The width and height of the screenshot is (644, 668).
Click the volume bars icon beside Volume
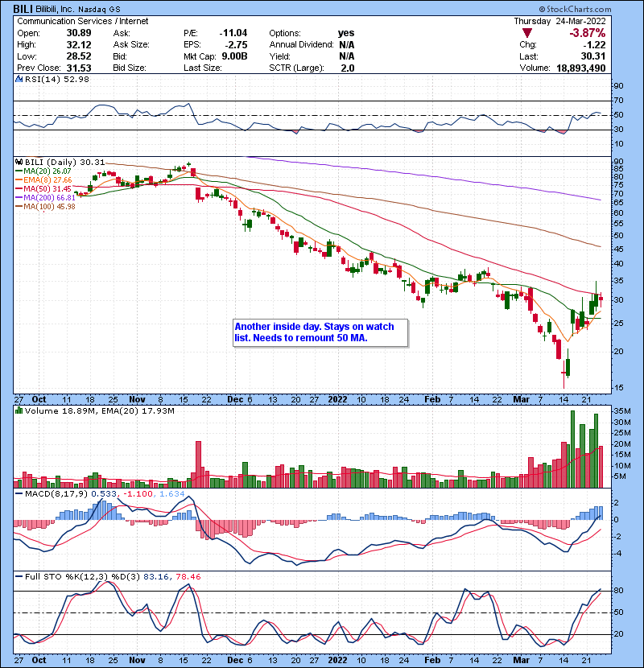pos(19,410)
